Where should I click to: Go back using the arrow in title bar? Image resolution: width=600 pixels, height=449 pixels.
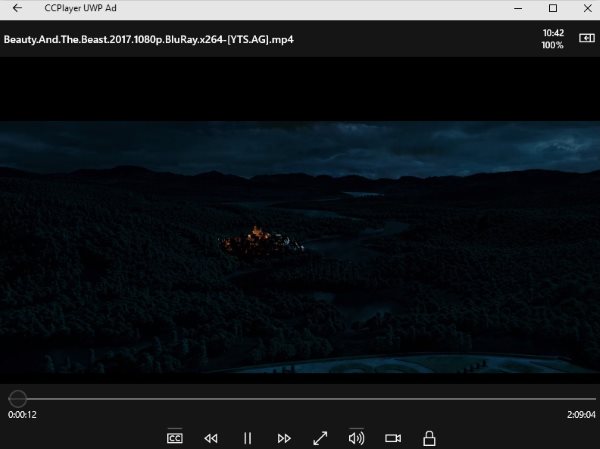click(17, 8)
